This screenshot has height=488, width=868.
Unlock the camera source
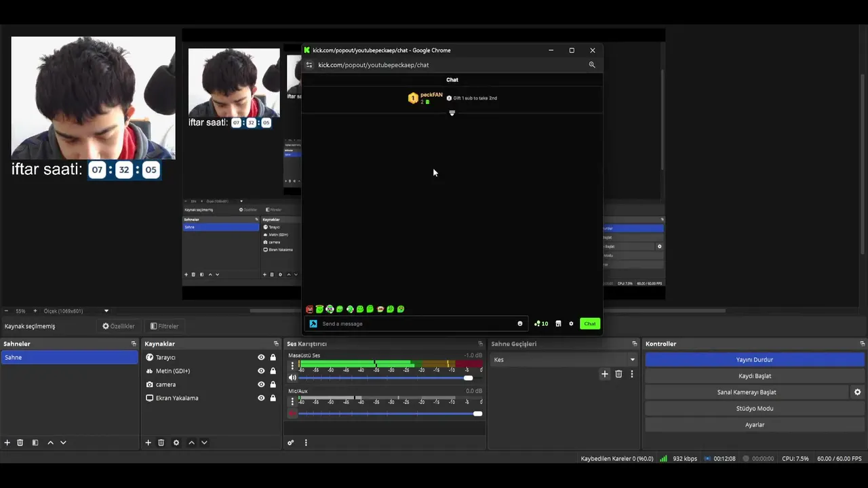coord(273,384)
